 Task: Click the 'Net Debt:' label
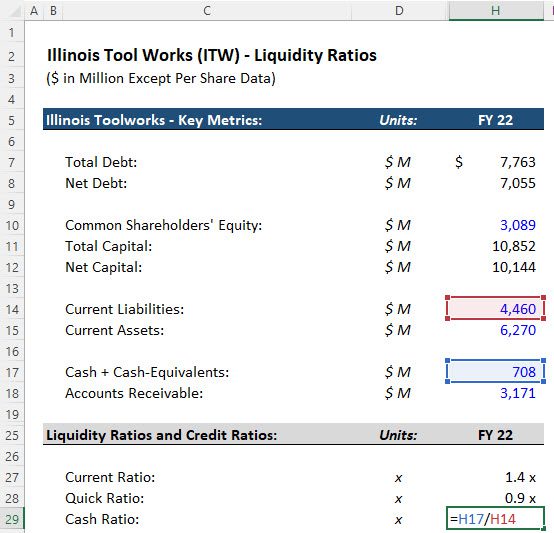click(x=96, y=183)
